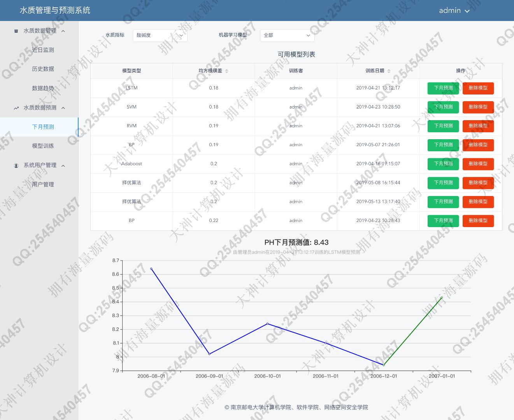Click the 2006-09-01 chart data point
Image resolution: width=514 pixels, height=420 pixels.
click(x=209, y=354)
